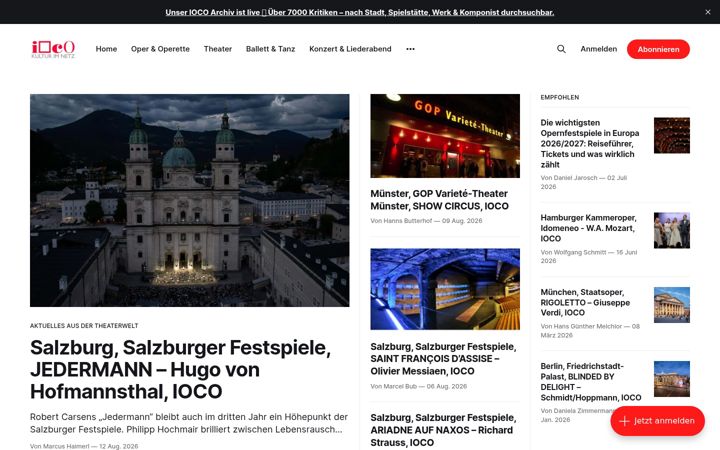Click the Opernfestspiele article thumbnail
Screen dimensions: 720x450
(672, 135)
